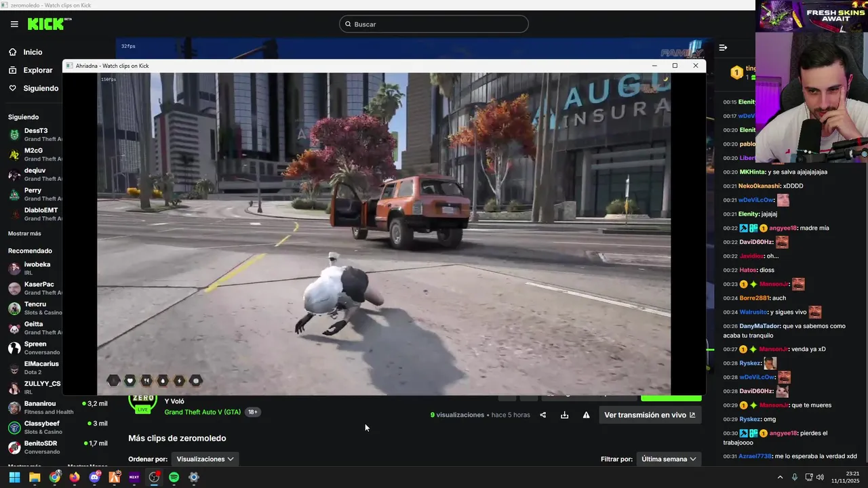
Task: Click the 18+ badge
Action: pos(252,412)
